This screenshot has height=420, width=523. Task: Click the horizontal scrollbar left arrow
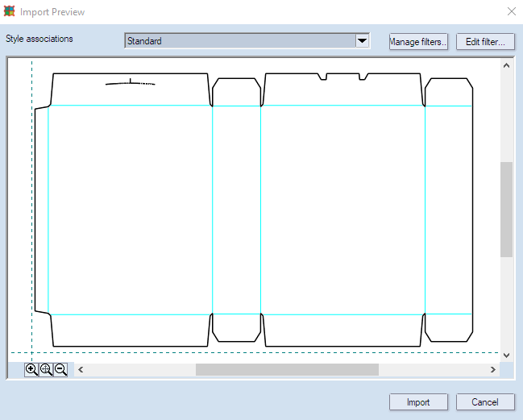[81, 370]
